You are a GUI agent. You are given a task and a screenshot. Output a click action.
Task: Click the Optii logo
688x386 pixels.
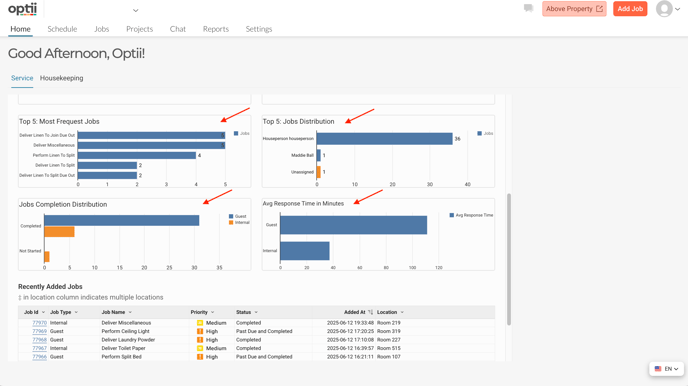click(22, 9)
